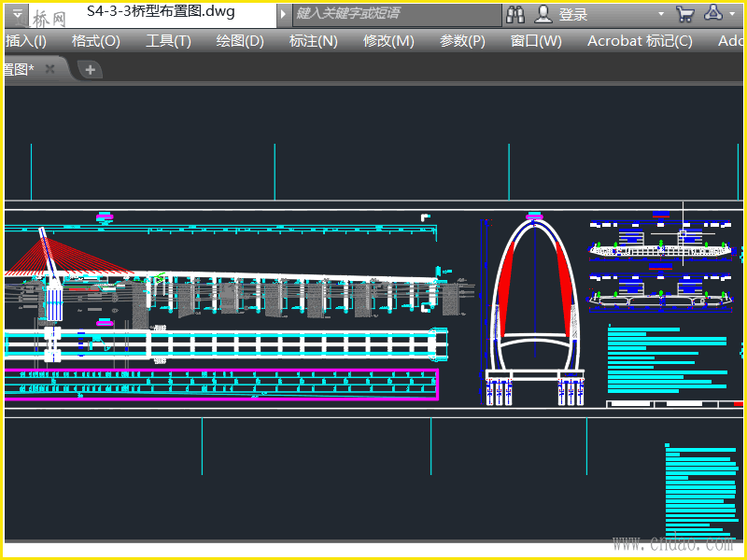Add a new drawing tab with plus button
The width and height of the screenshot is (747, 560).
[90, 70]
